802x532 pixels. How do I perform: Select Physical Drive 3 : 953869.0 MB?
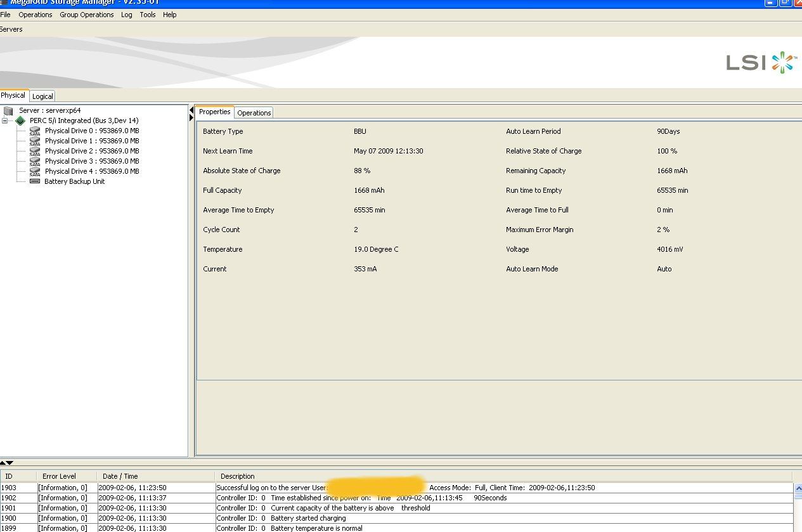pos(92,161)
